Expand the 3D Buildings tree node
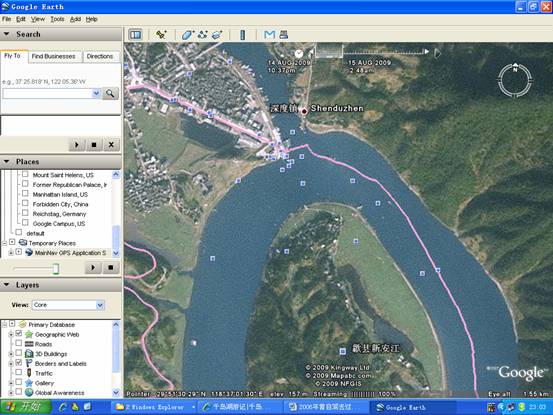Image resolution: width=553 pixels, height=415 pixels. click(x=11, y=353)
